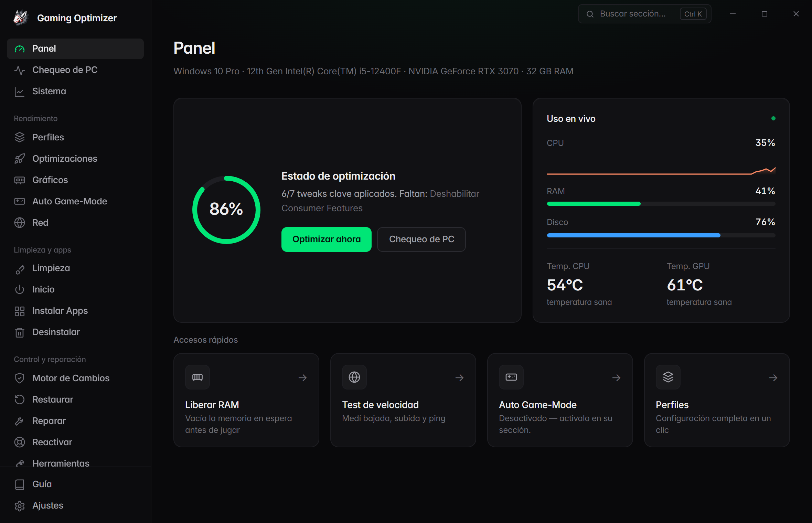This screenshot has height=523, width=812.
Task: Click the Reparar wrench icon
Action: click(x=20, y=421)
